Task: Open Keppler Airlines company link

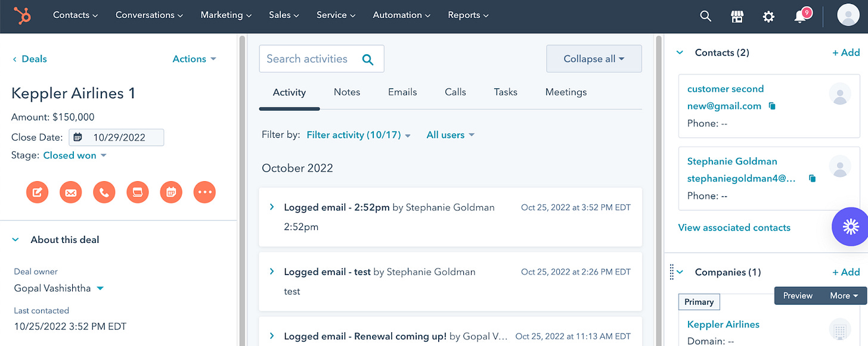Action: pos(723,325)
